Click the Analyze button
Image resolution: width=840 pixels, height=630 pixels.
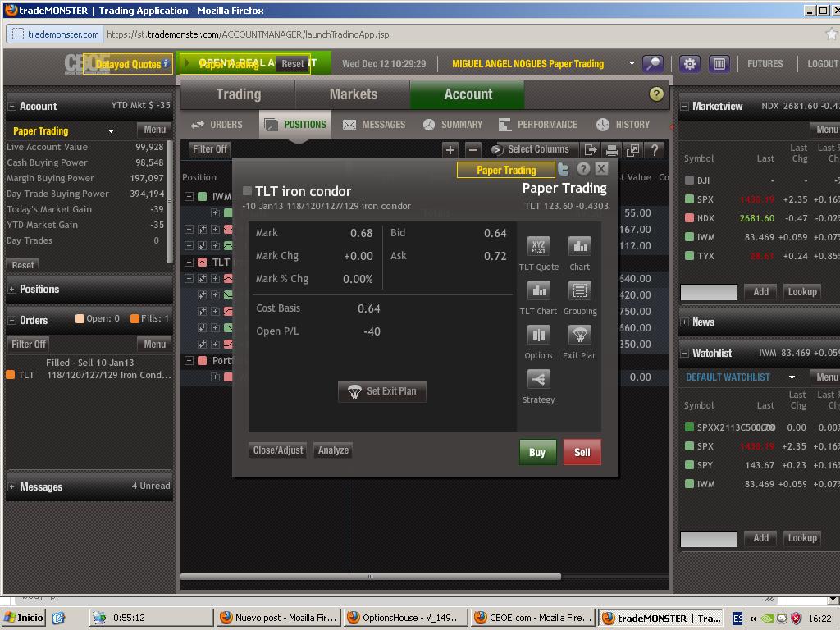(x=333, y=450)
